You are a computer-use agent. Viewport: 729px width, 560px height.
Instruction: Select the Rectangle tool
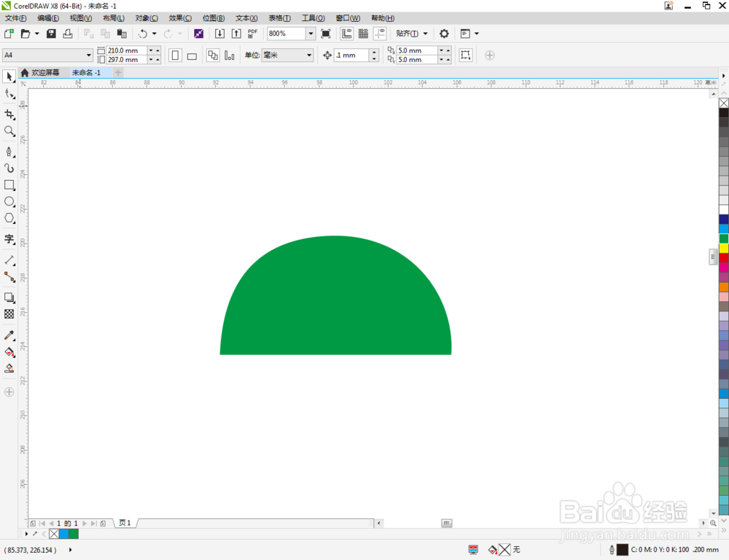pyautogui.click(x=9, y=185)
